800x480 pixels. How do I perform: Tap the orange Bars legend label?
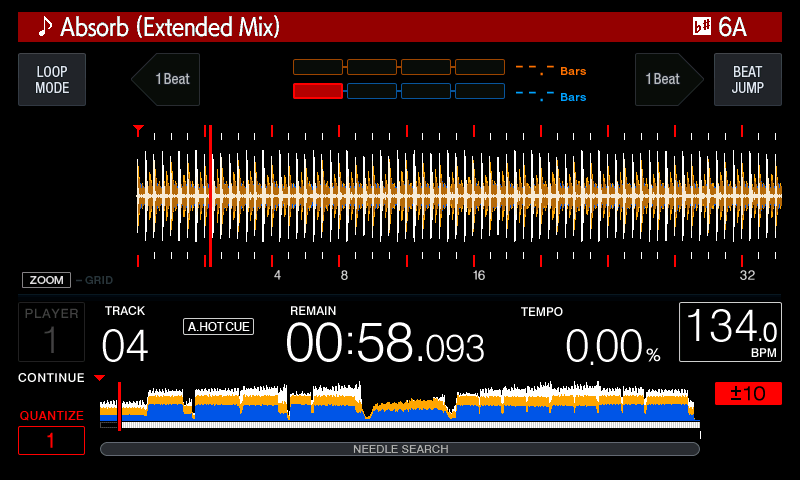[x=573, y=71]
